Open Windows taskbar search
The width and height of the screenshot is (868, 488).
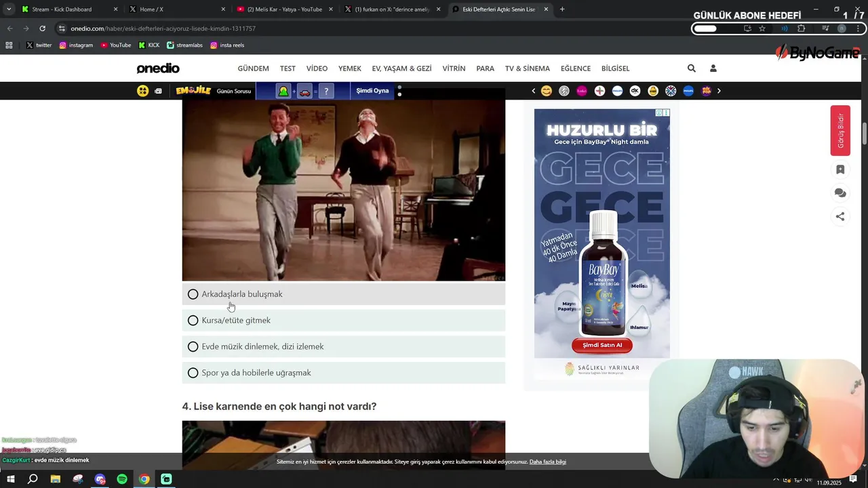click(33, 479)
